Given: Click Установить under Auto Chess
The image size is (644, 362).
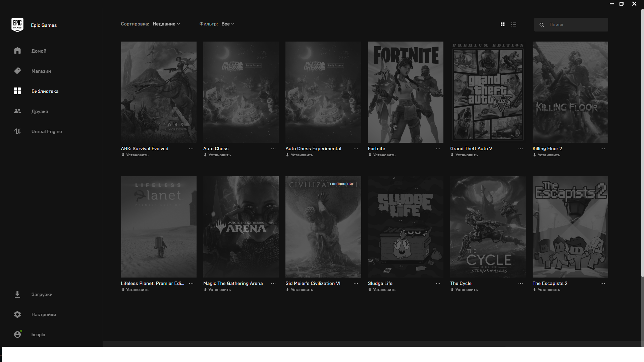Looking at the screenshot, I should 217,155.
